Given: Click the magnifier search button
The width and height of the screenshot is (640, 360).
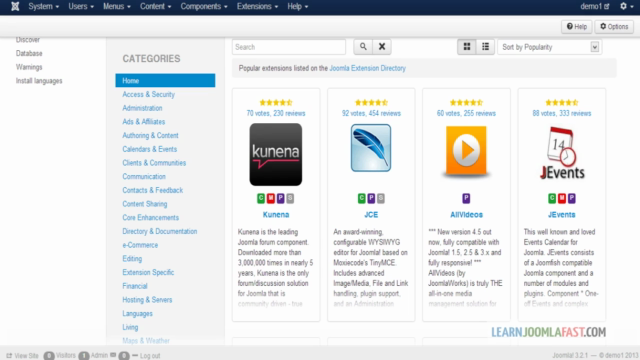Looking at the screenshot, I should coord(363,47).
